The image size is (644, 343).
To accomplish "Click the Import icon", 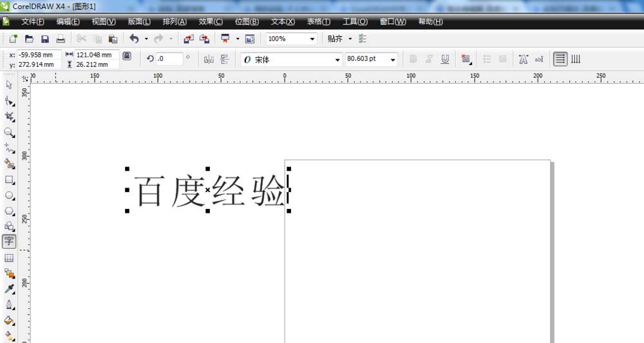I will point(189,39).
